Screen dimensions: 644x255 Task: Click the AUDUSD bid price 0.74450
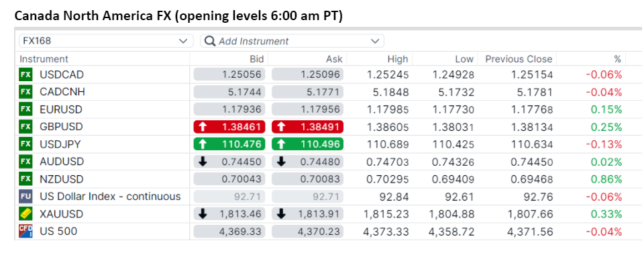[x=229, y=162]
